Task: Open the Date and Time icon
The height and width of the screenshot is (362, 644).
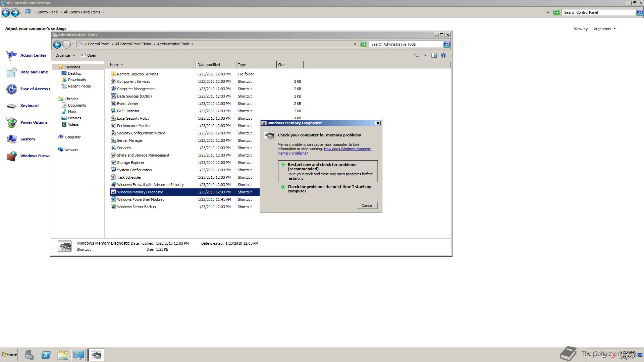Action: 12,72
